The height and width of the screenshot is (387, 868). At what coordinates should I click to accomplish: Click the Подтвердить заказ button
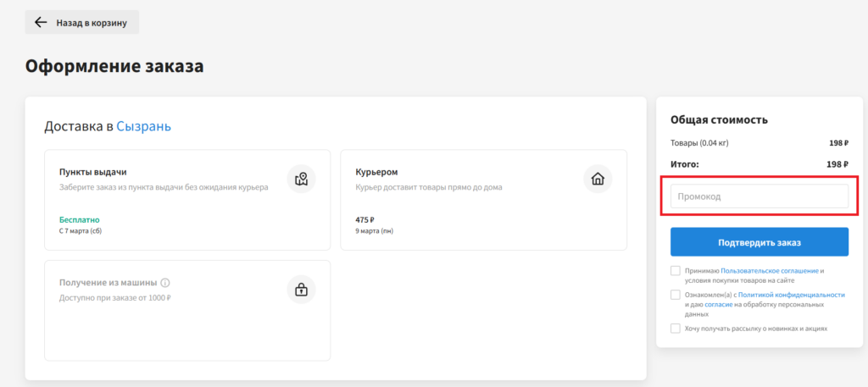tap(759, 242)
